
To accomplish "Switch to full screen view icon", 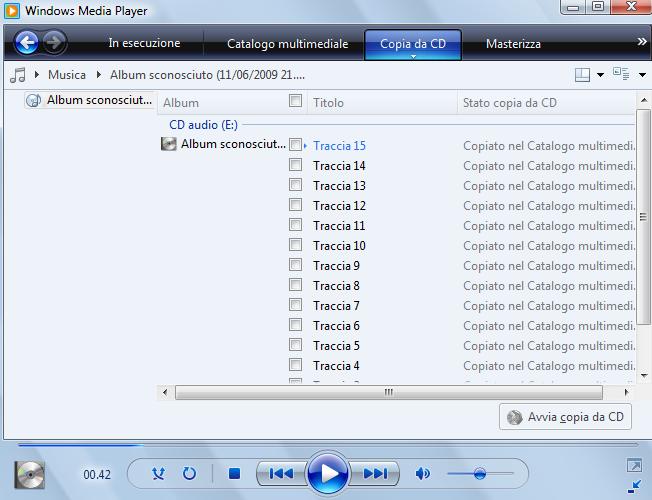I will [x=634, y=465].
